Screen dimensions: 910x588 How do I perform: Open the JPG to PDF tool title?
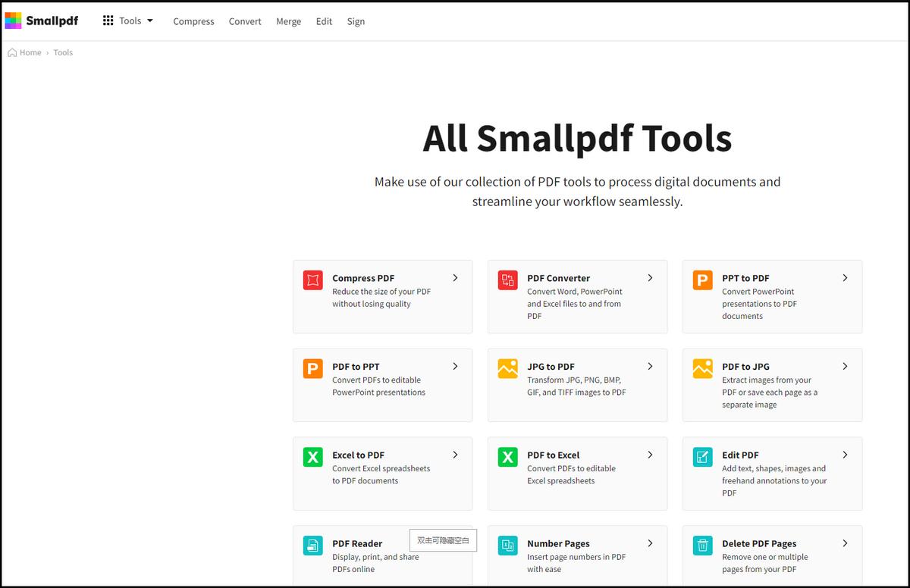click(x=551, y=367)
